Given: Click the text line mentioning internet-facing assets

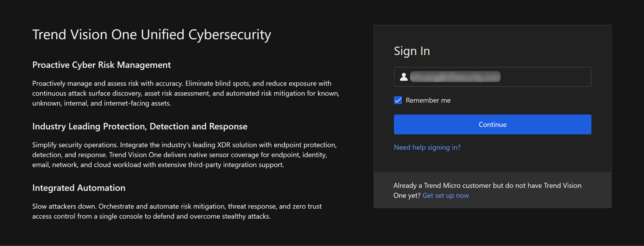Looking at the screenshot, I should 102,103.
